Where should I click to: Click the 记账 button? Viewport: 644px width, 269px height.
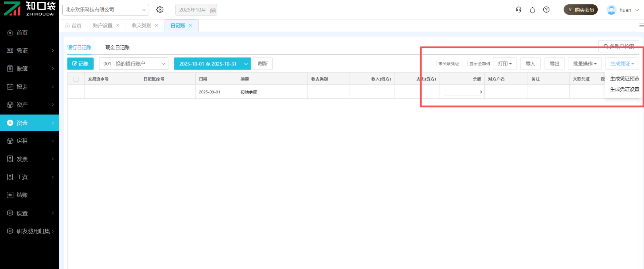click(80, 64)
